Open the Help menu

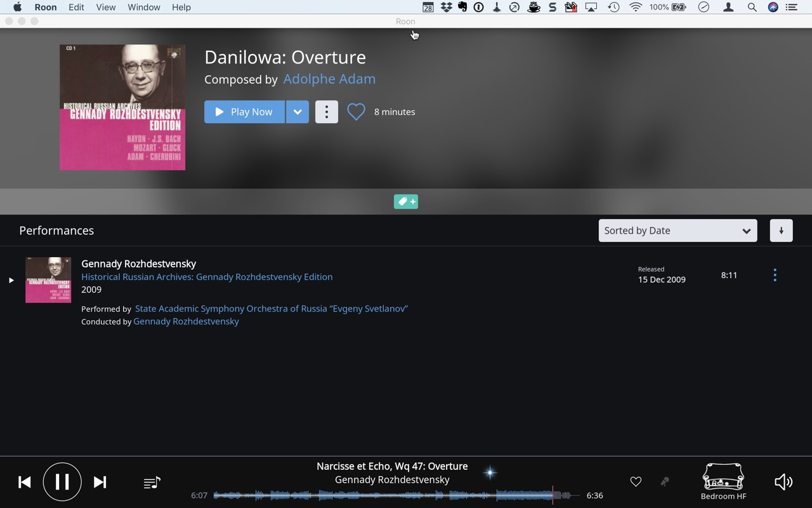point(181,7)
